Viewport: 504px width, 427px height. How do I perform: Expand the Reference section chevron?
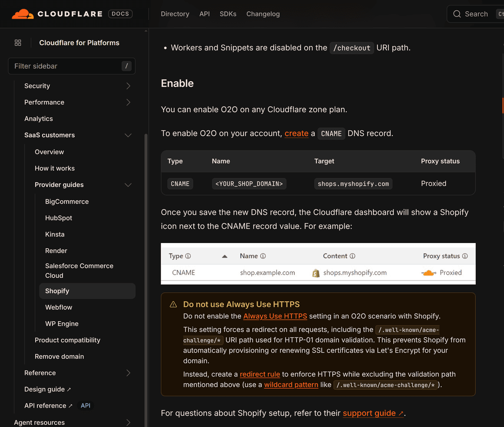click(x=128, y=373)
